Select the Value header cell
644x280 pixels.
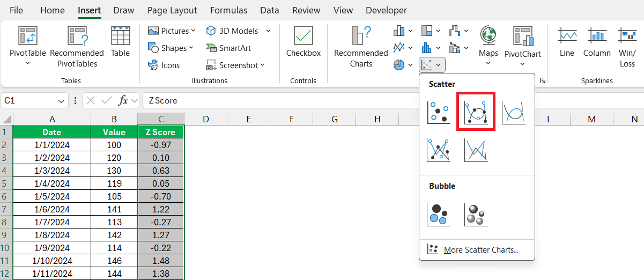coord(114,132)
